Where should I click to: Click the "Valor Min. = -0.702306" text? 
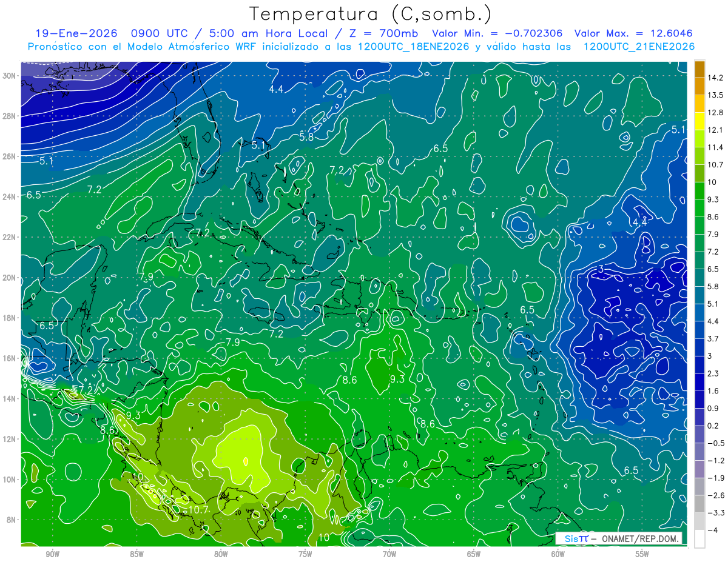pos(497,33)
